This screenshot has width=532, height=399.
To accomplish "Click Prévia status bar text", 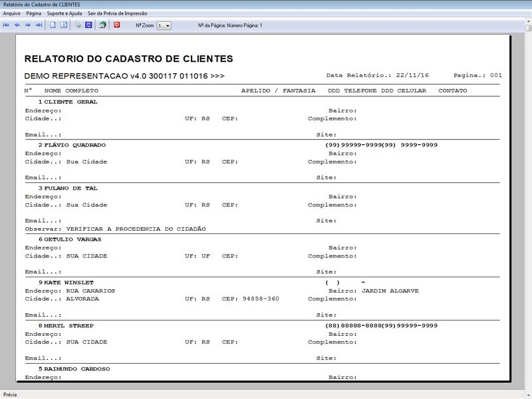I will [x=10, y=394].
